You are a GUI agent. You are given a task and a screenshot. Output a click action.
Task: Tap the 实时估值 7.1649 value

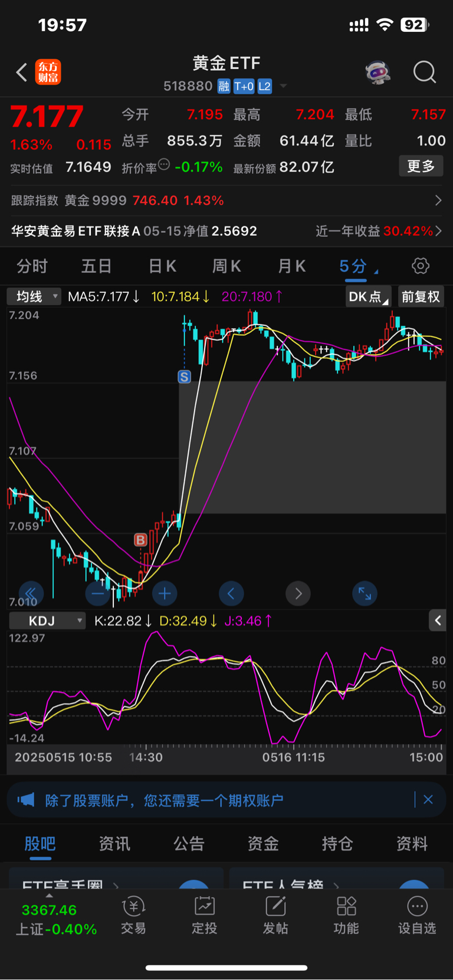[88, 167]
